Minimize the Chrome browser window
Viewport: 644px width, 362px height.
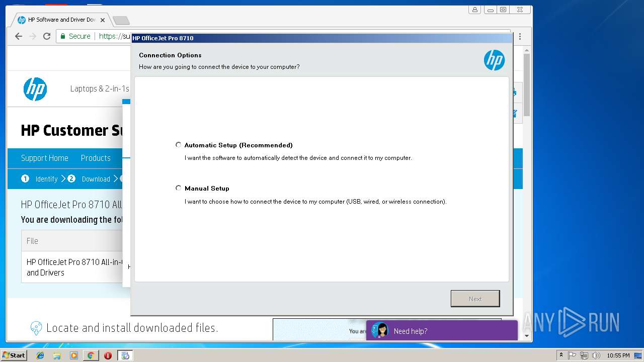coord(490,10)
